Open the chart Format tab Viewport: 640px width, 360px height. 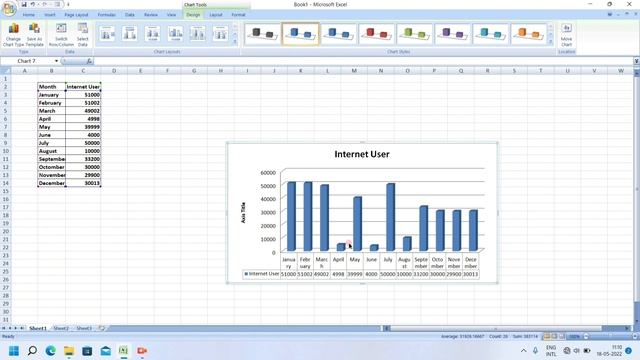[238, 15]
